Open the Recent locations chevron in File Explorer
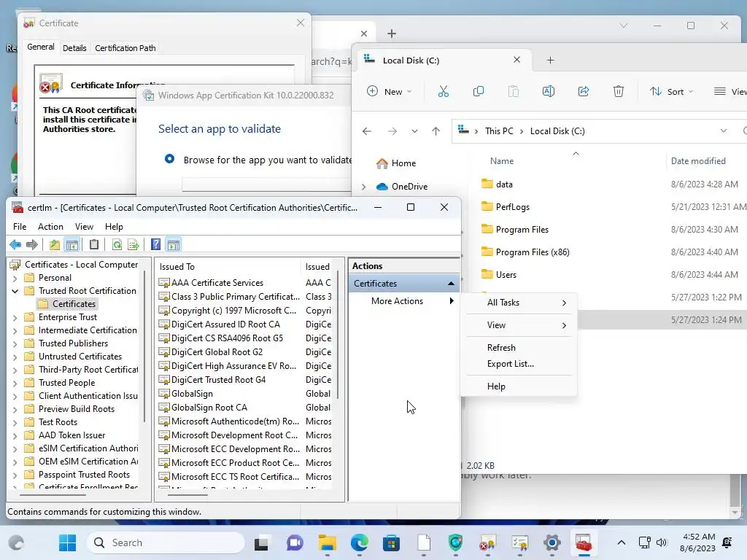The image size is (747, 560). point(414,131)
